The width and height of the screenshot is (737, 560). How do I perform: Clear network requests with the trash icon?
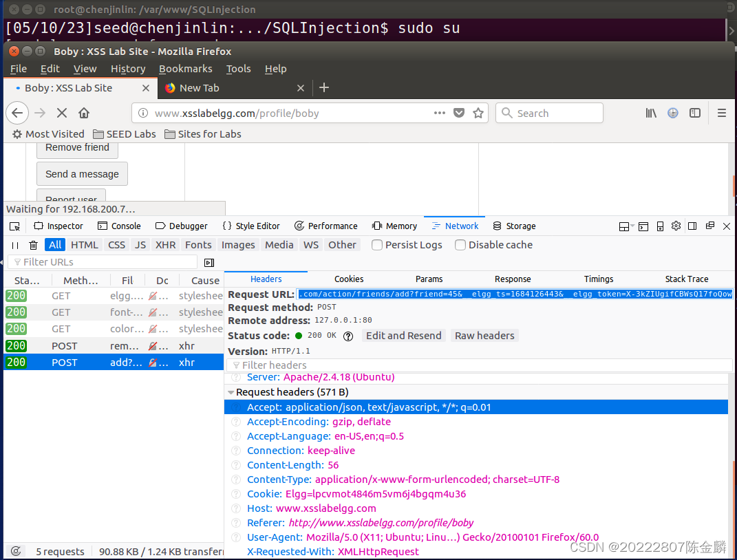coord(33,245)
